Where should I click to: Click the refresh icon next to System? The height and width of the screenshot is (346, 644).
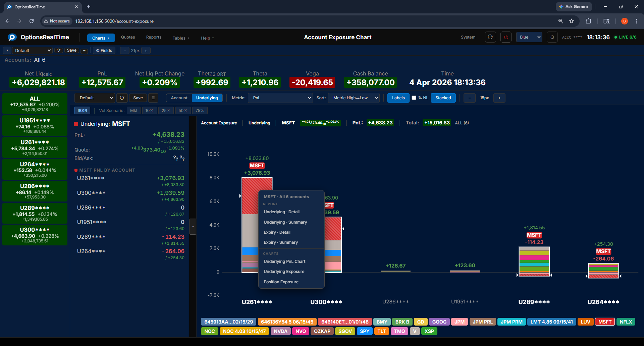pos(490,37)
